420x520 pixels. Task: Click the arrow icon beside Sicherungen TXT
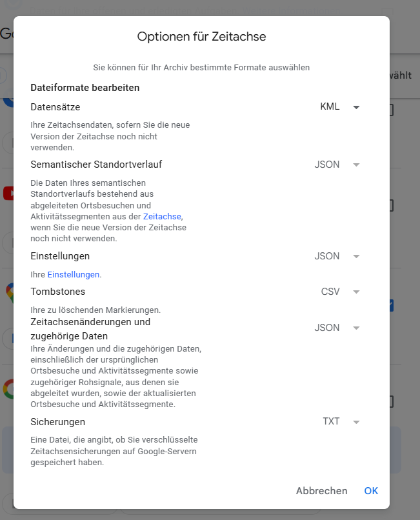[x=356, y=422]
